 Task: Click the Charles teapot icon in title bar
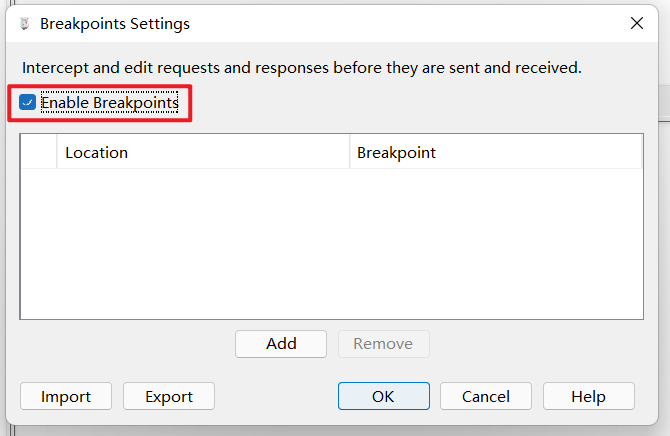(25, 24)
